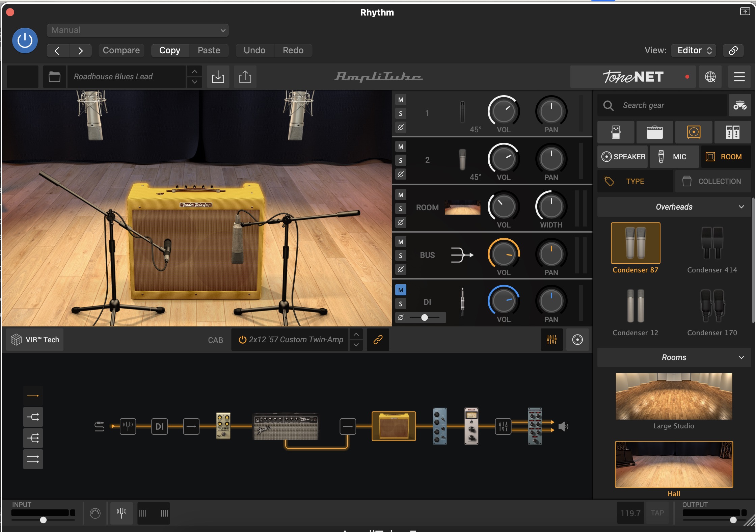Open the ToneNET panel
Screen dimensions: 756x532
(x=633, y=77)
